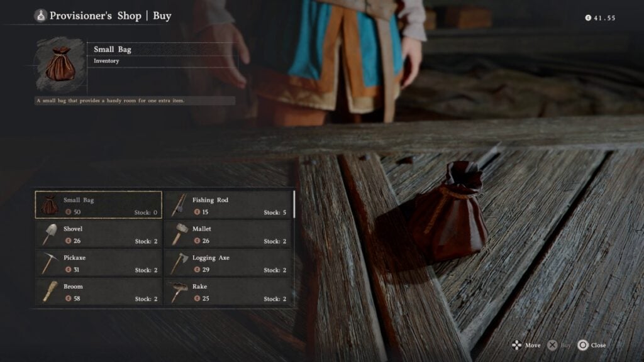The width and height of the screenshot is (644, 362).
Task: Select the Logging Axe icon
Action: (179, 263)
